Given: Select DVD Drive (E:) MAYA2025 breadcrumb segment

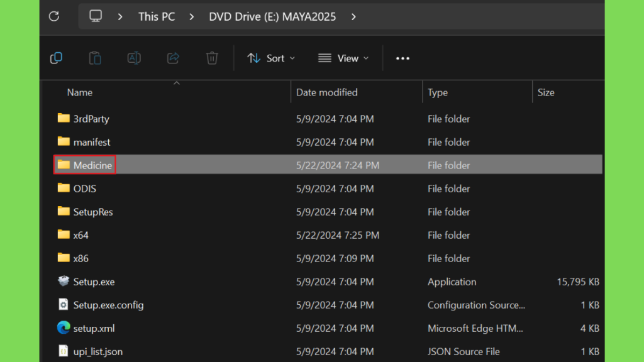Looking at the screenshot, I should [272, 17].
